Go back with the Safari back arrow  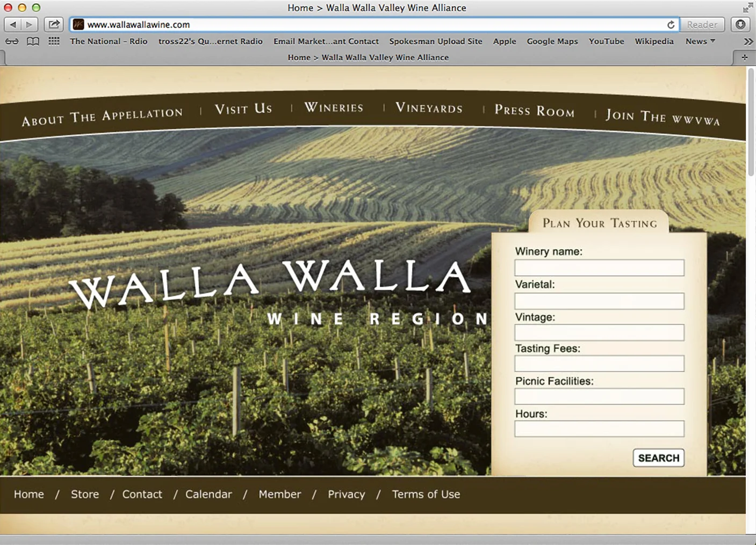[13, 25]
